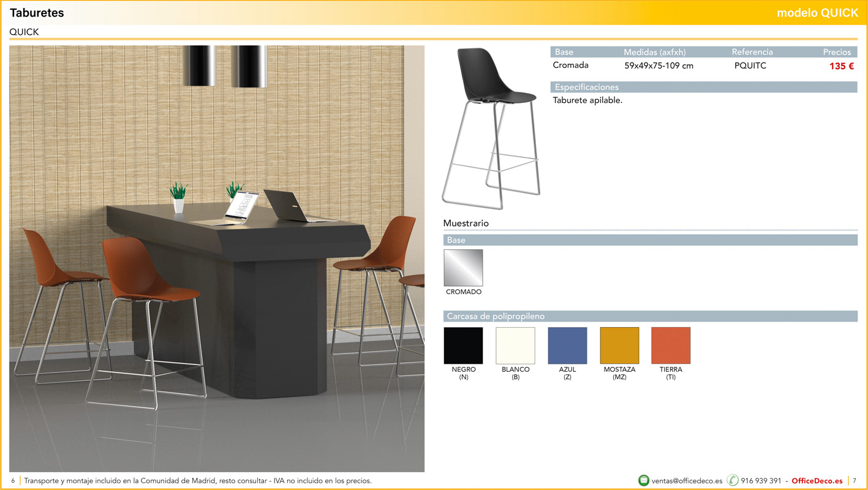Click the Precios column header
This screenshot has height=490, width=868.
coord(837,52)
